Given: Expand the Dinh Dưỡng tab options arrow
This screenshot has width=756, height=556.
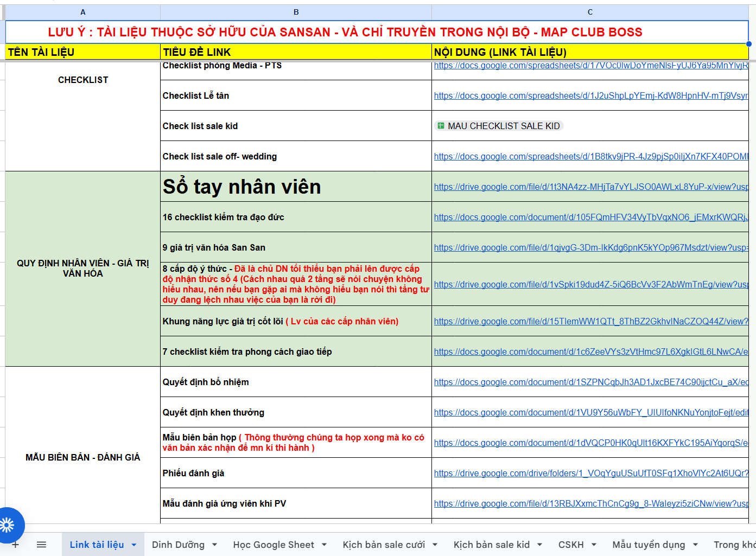Looking at the screenshot, I should 215,545.
